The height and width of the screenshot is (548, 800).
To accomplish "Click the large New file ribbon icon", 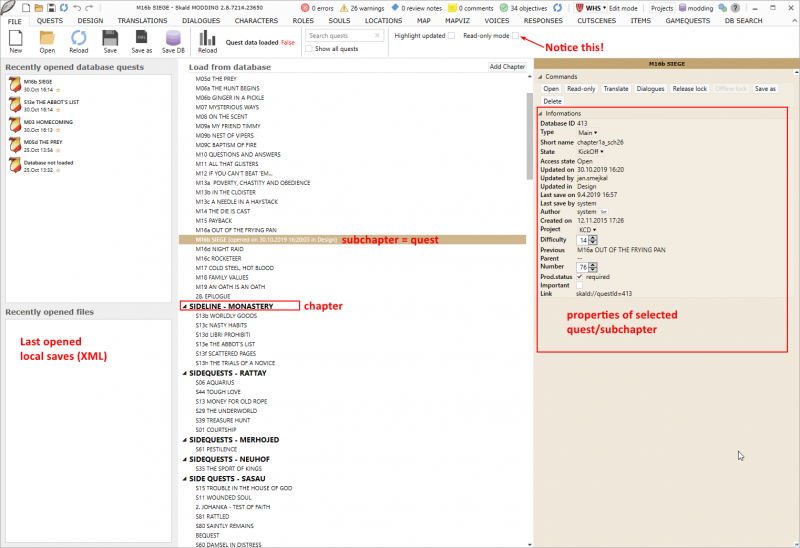I will [x=16, y=38].
